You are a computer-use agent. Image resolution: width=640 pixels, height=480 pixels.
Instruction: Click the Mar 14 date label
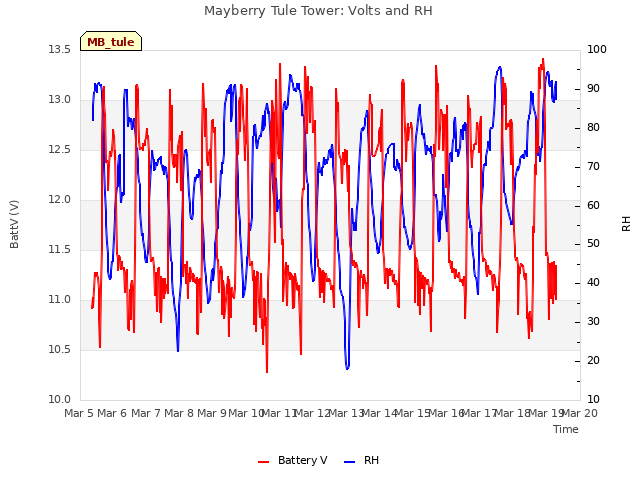tap(379, 413)
